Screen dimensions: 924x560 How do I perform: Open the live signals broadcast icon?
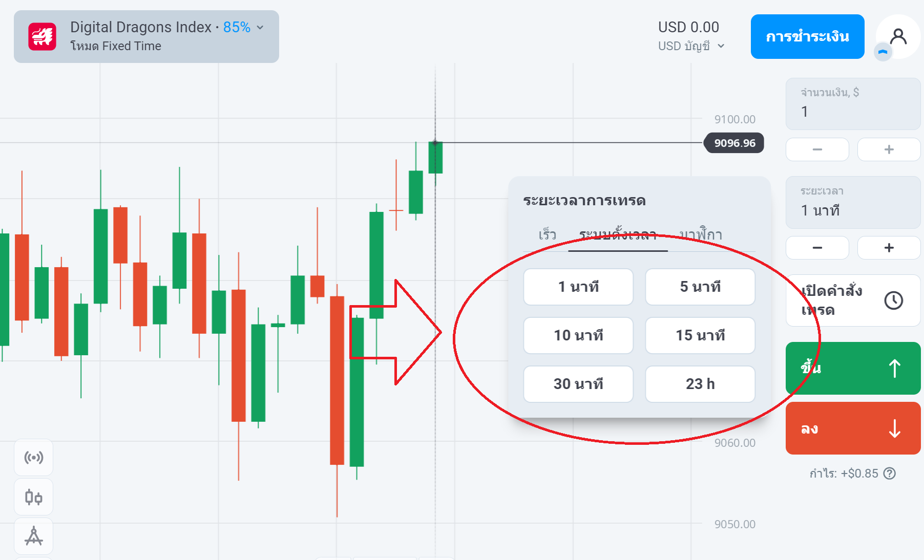[x=33, y=457]
